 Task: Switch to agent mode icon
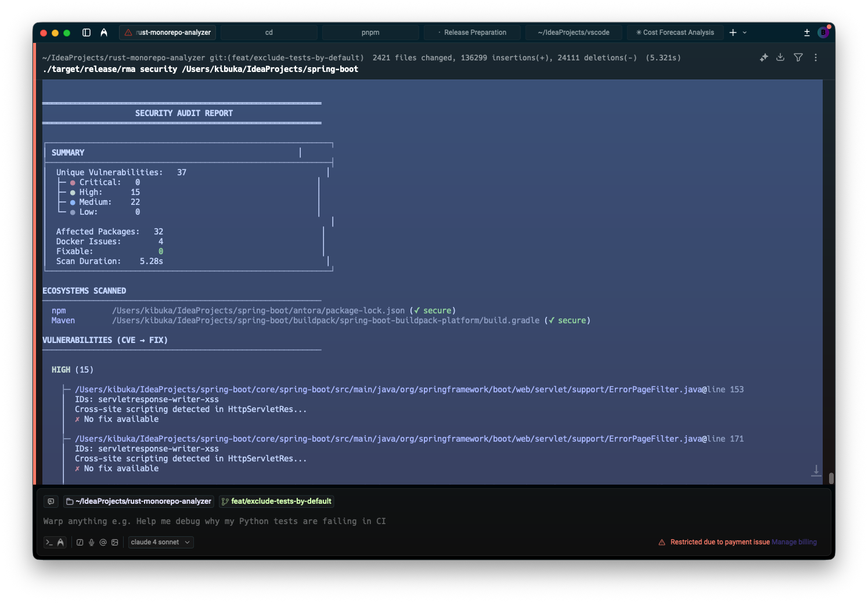[x=60, y=542]
